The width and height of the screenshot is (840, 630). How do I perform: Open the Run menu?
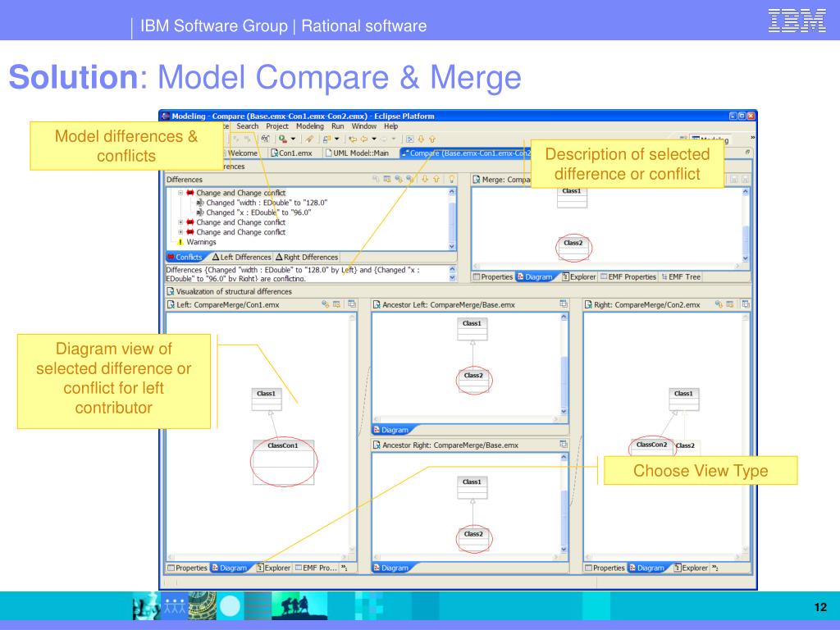click(x=337, y=126)
